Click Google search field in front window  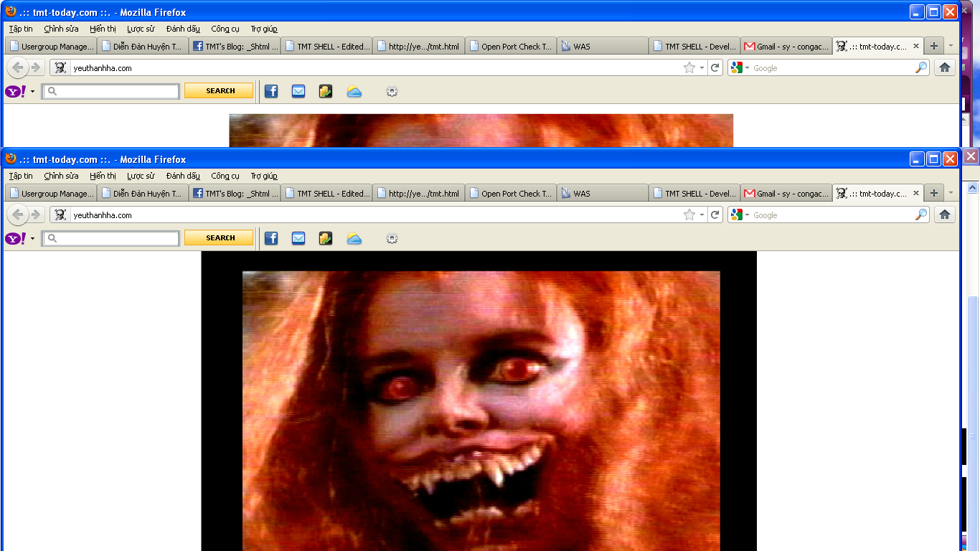click(832, 215)
